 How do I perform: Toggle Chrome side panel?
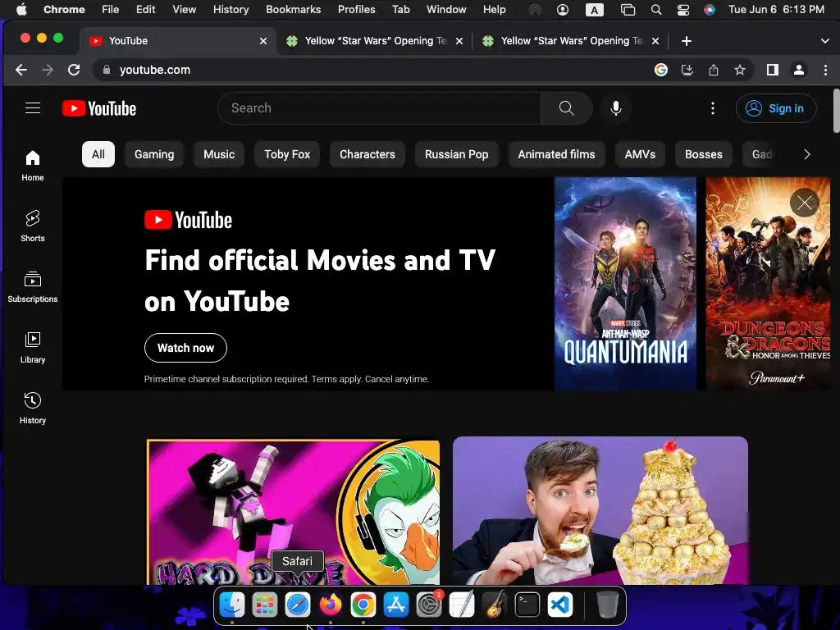[x=773, y=70]
